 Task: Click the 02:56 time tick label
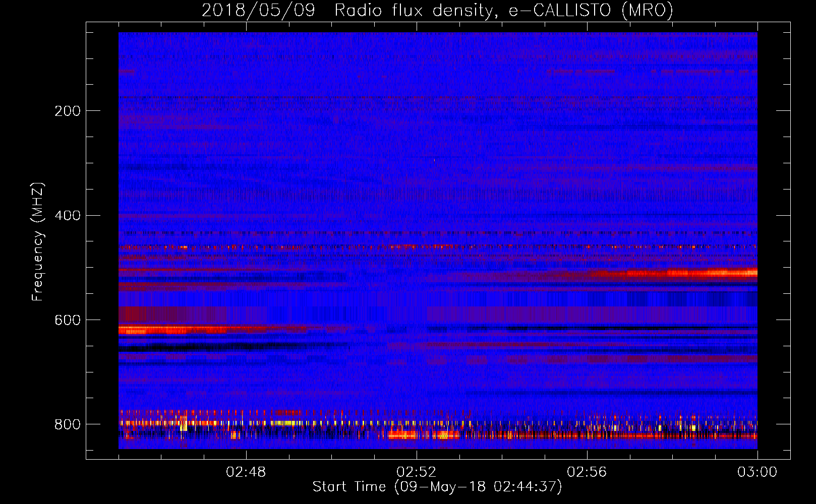click(587, 472)
